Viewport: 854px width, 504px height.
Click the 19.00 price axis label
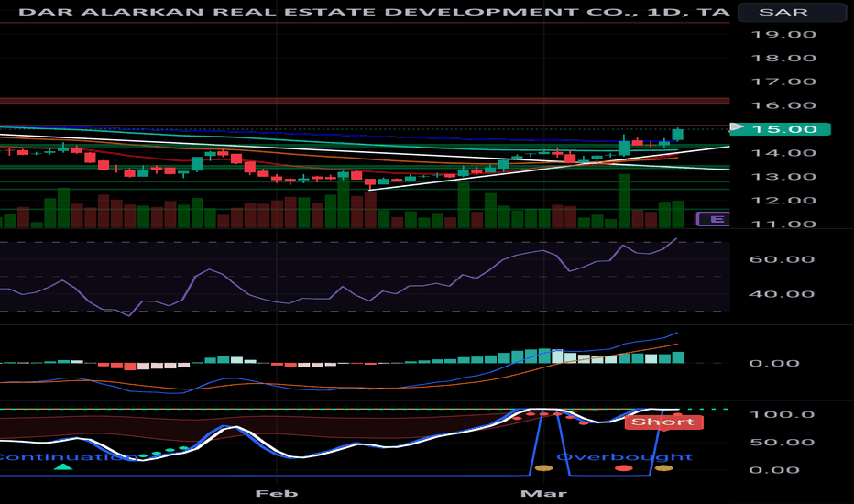click(783, 34)
